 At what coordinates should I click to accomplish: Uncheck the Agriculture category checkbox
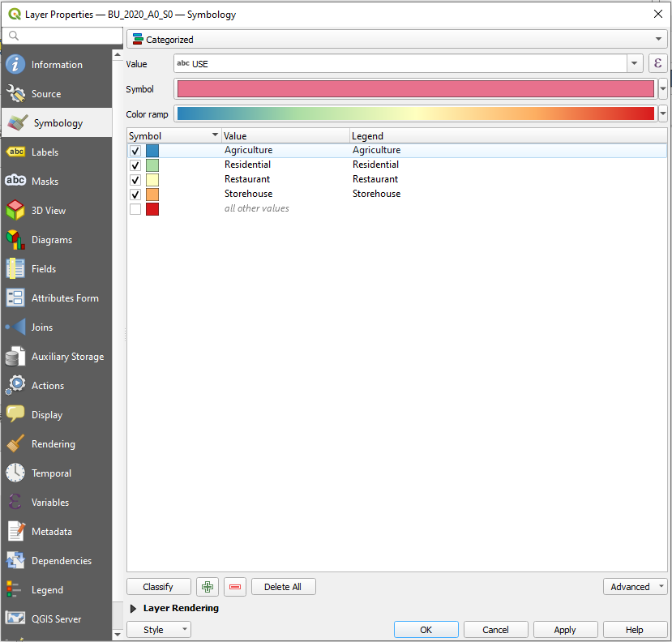(135, 151)
